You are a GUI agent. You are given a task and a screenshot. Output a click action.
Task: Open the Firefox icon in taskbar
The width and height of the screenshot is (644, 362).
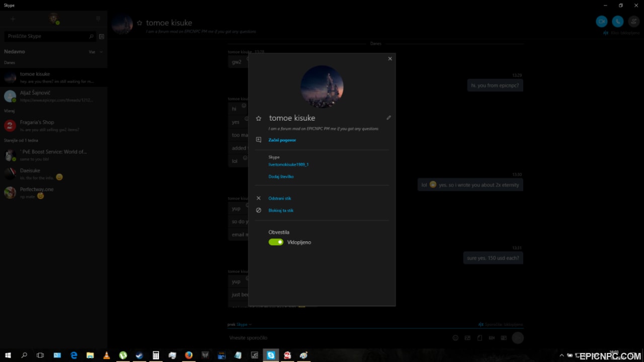coord(189,355)
